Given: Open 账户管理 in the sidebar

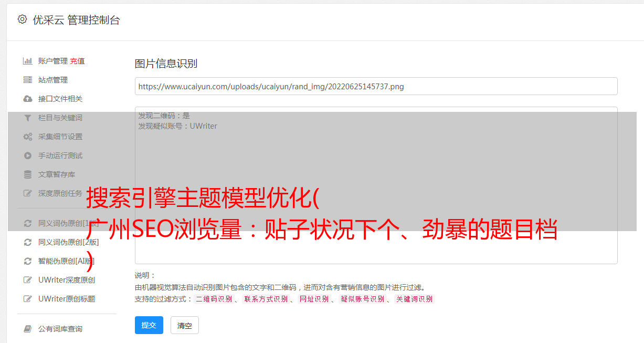Looking at the screenshot, I should click(x=53, y=61).
